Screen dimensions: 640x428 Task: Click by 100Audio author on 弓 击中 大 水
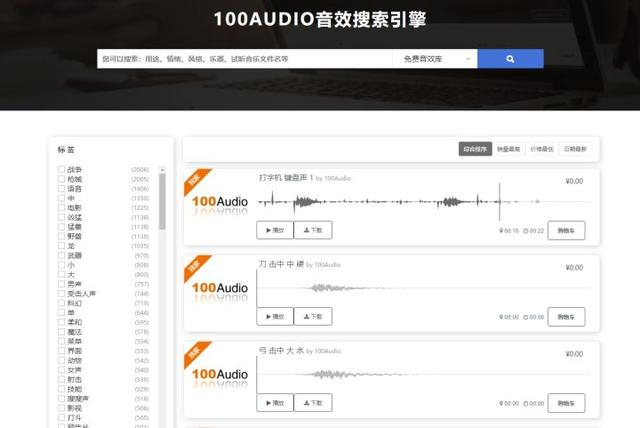coord(324,351)
